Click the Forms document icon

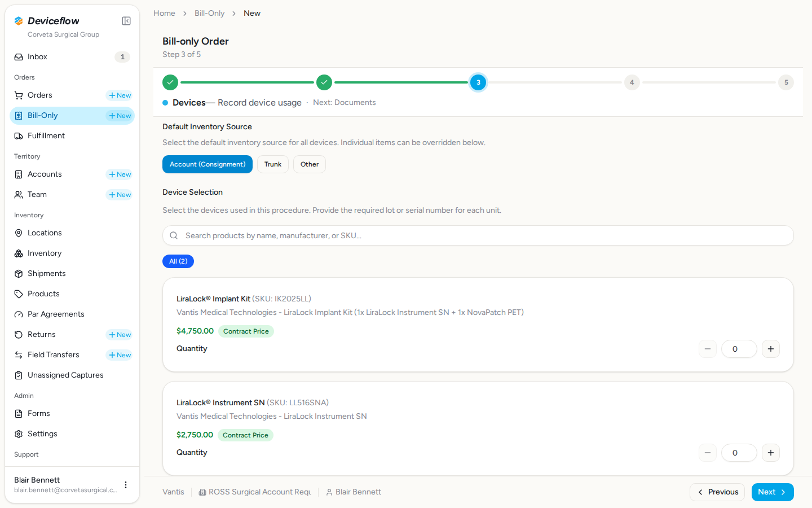coord(19,414)
